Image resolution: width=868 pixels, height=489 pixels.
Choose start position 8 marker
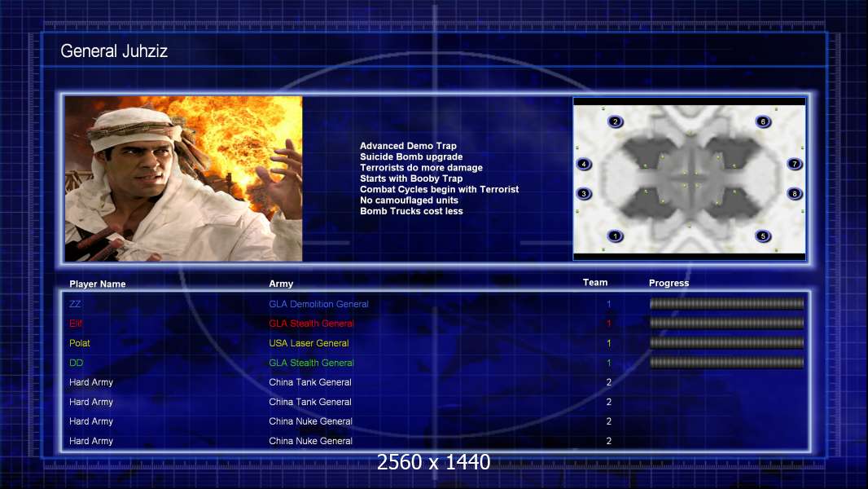coord(795,194)
